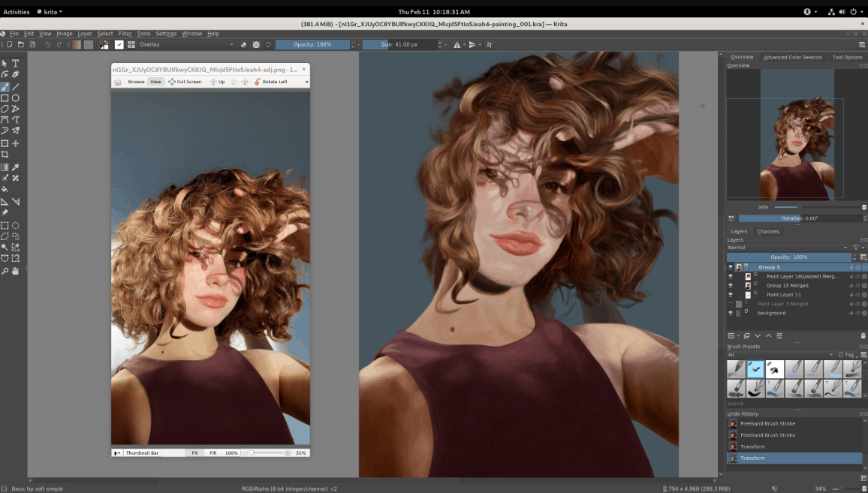Toggle visibility of Group 15 Merged layer

pyautogui.click(x=730, y=285)
